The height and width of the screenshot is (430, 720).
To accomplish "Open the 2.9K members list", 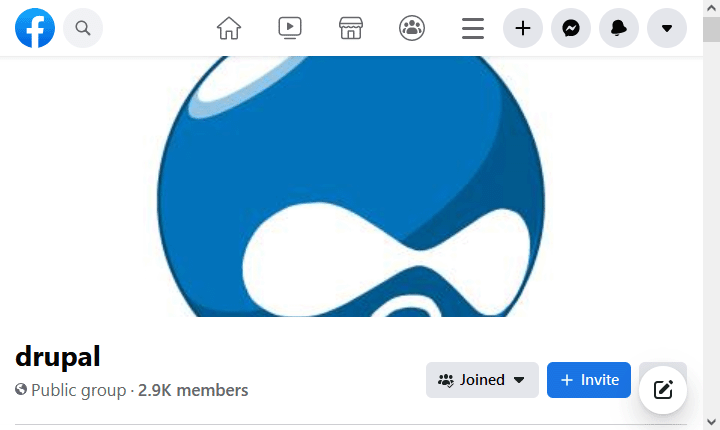I will click(193, 390).
